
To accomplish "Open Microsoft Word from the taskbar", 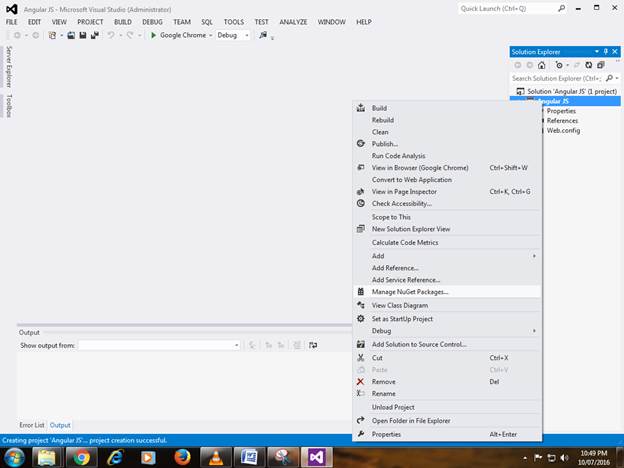I will click(250, 458).
